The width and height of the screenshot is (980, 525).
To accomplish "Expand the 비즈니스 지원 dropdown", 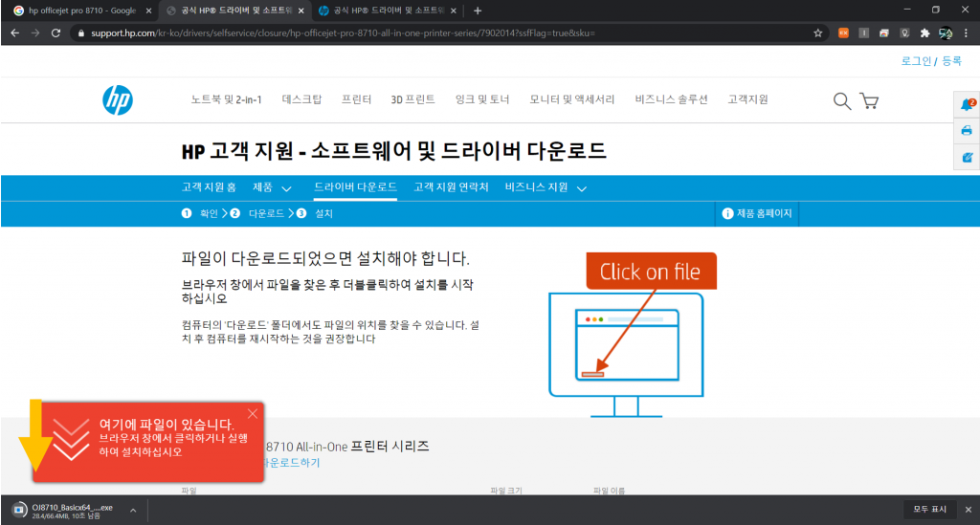I will 546,187.
